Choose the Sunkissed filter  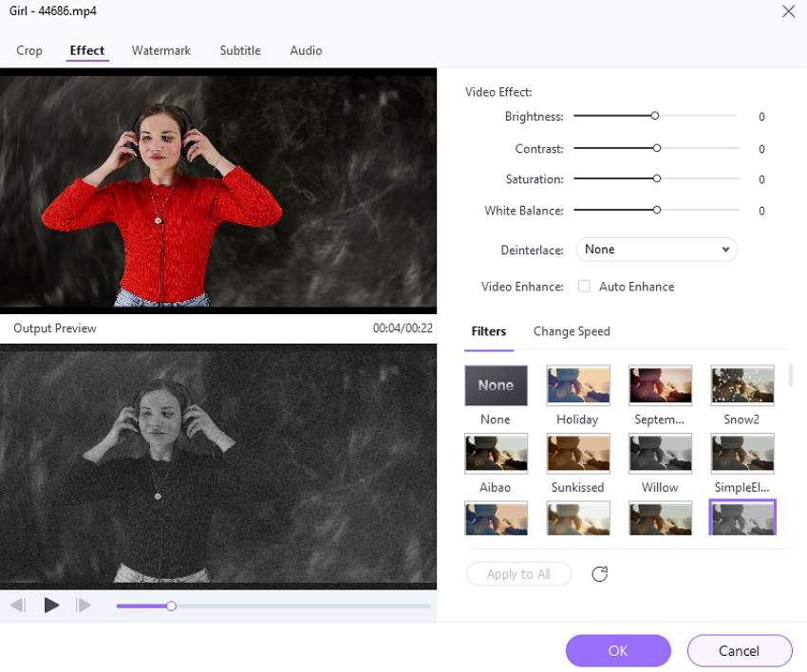point(578,453)
